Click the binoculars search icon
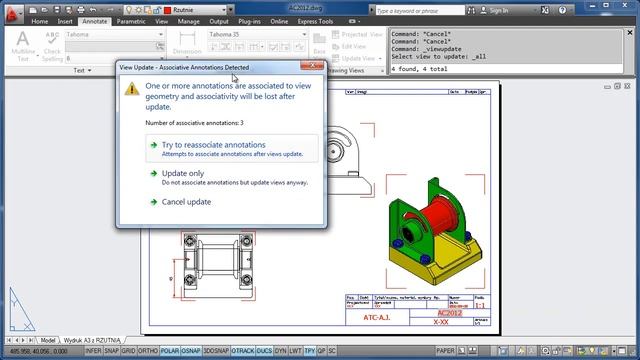Viewport: 640px width, 360px height. click(471, 11)
